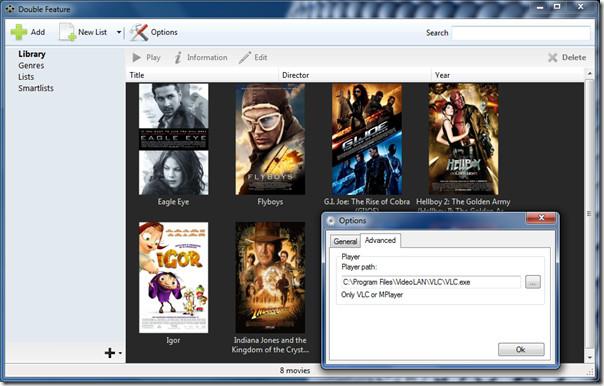Click the green plus Add icon
The width and height of the screenshot is (604, 386).
point(18,32)
